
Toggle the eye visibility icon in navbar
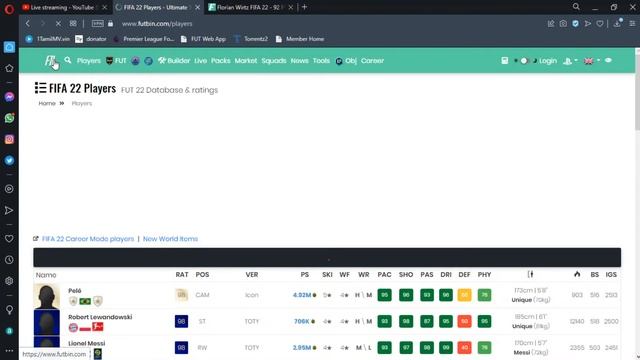608,60
